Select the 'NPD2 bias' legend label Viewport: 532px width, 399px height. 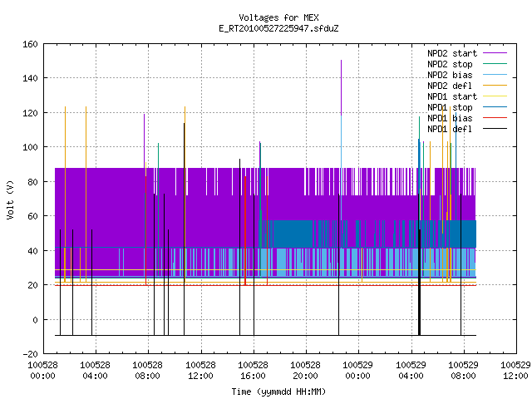(x=450, y=75)
